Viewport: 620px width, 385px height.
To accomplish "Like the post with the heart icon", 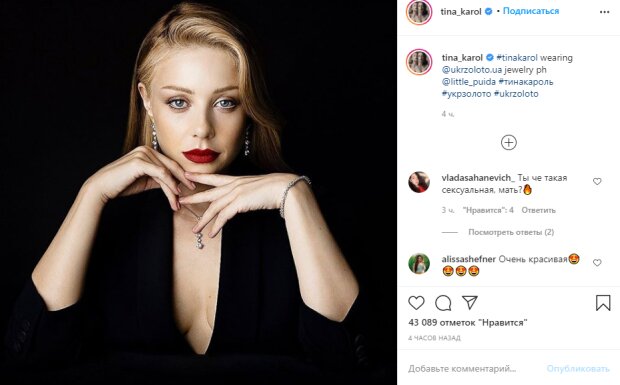I will pos(416,303).
